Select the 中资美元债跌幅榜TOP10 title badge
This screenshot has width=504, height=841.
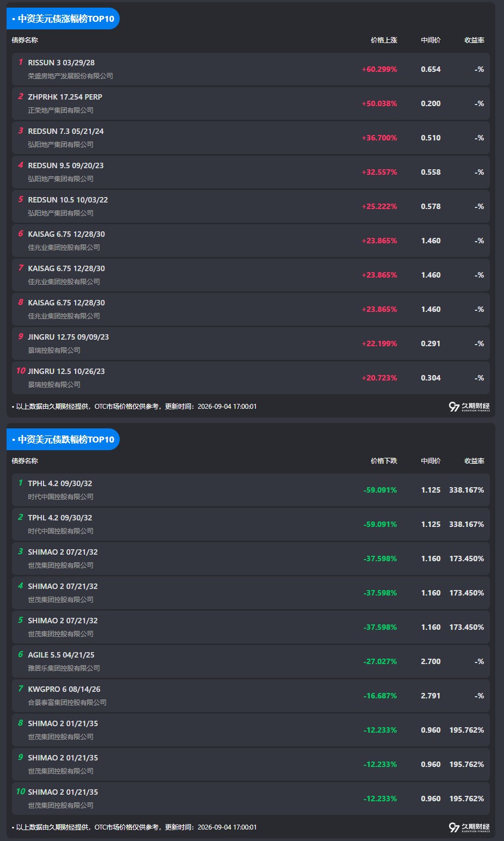pyautogui.click(x=63, y=439)
